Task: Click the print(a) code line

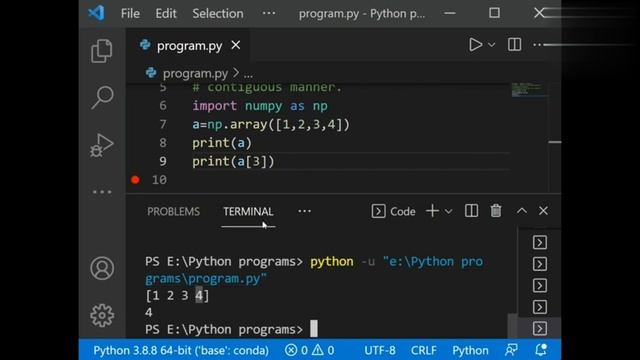Action: pyautogui.click(x=222, y=143)
